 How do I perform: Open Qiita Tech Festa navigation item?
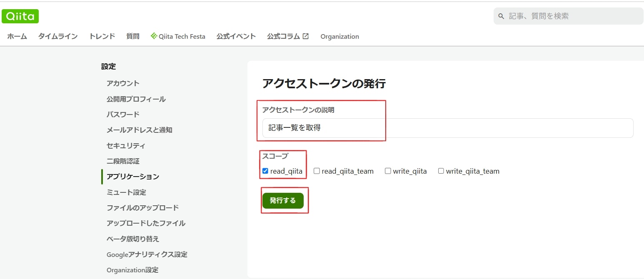(178, 36)
